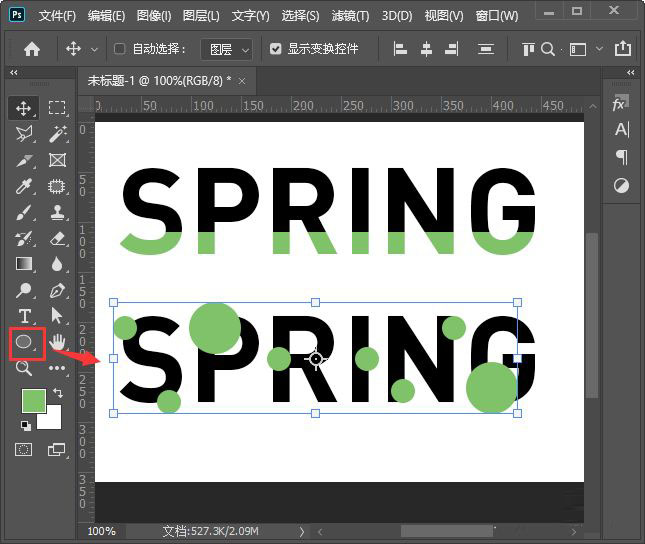This screenshot has width=645, height=544.
Task: Select the Eraser tool
Action: [57, 239]
